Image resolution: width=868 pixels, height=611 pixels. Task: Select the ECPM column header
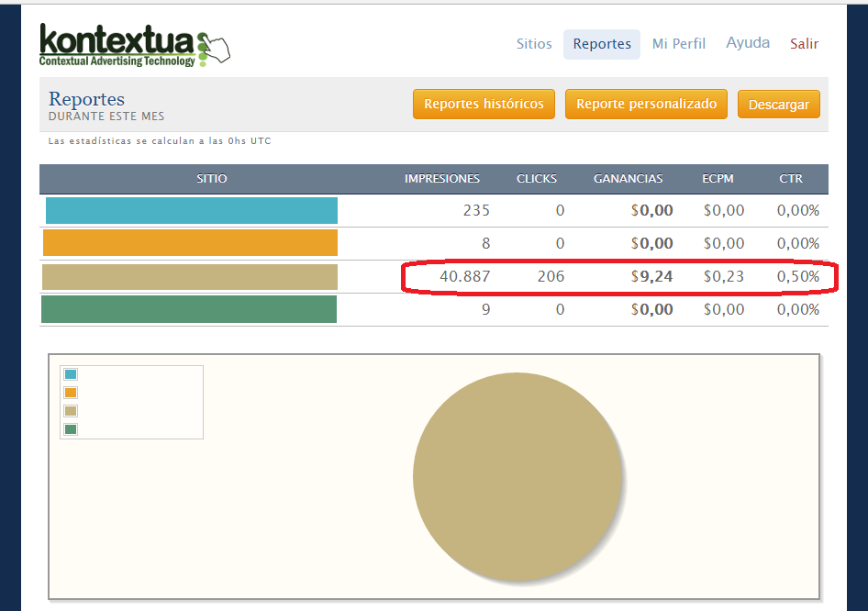click(x=718, y=179)
